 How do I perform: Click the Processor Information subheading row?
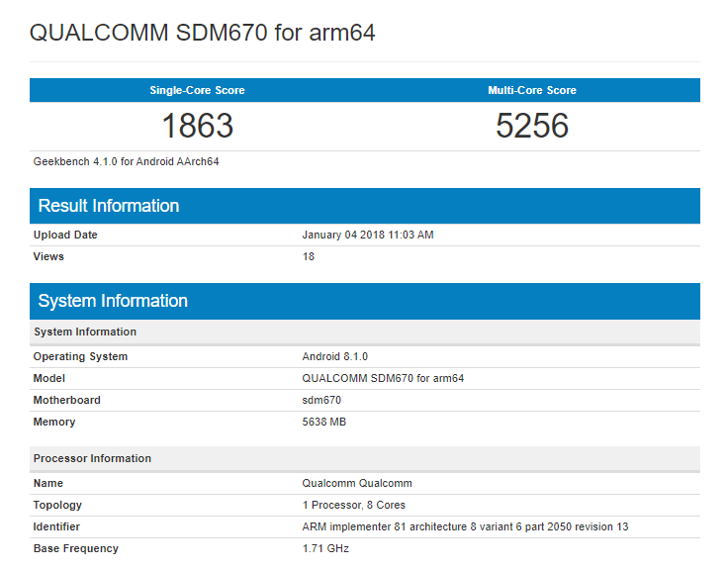click(92, 458)
